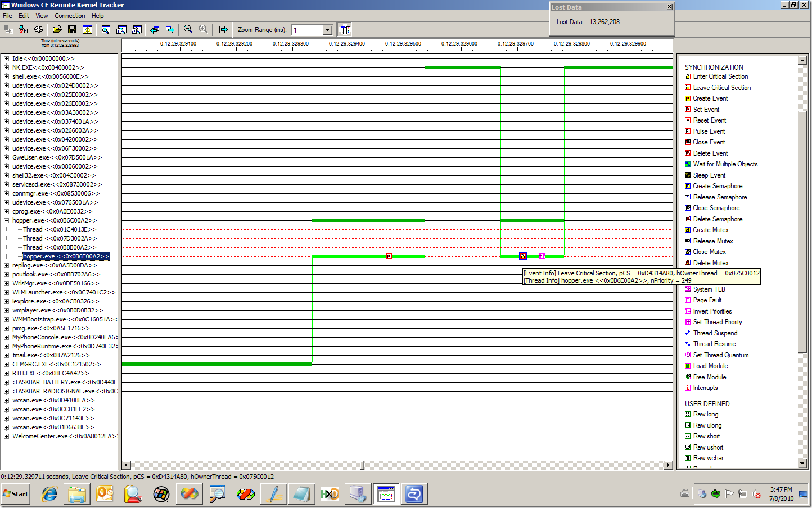The width and height of the screenshot is (812, 508).
Task: Click the Leave Critical Section marker on the timeline
Action: pyautogui.click(x=522, y=256)
